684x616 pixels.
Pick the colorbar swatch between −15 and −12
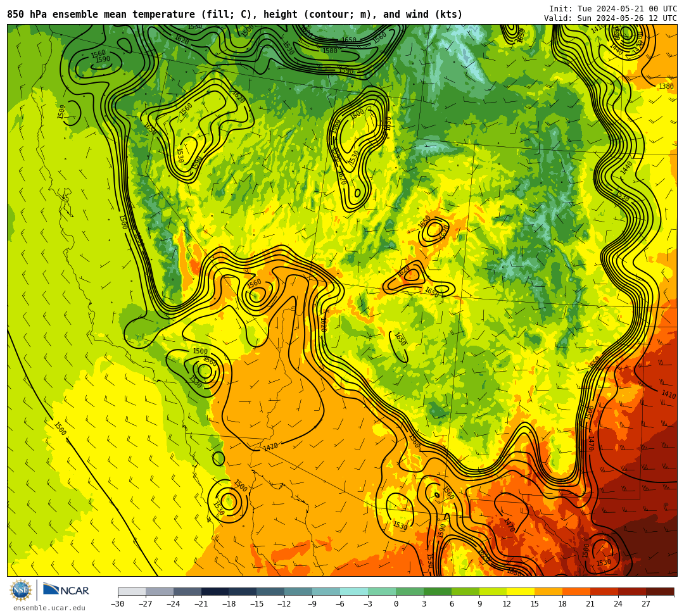pyautogui.click(x=271, y=591)
